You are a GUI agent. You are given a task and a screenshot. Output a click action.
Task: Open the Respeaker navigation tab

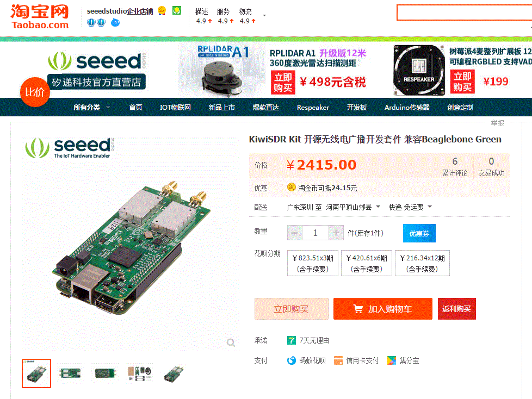[x=313, y=108]
